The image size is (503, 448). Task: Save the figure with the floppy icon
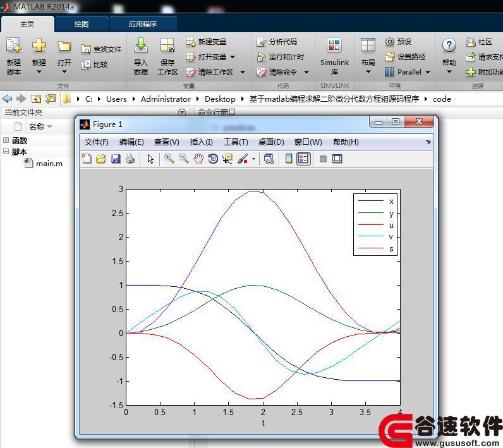116,159
